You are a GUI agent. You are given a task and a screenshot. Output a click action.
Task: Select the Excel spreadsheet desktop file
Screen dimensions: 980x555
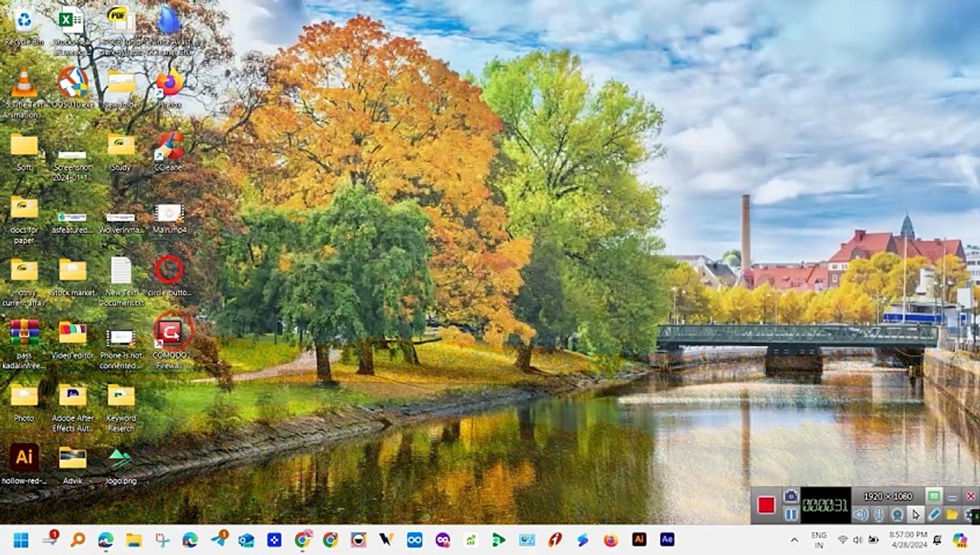[71, 29]
